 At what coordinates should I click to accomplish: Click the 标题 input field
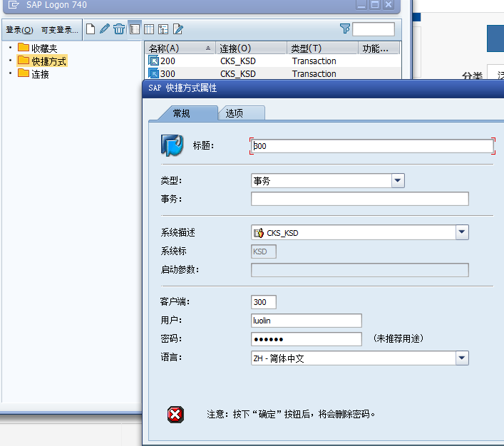pos(373,146)
